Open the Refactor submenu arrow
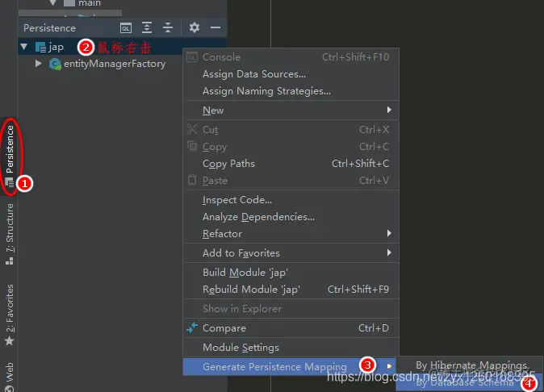The width and height of the screenshot is (544, 392). tap(389, 233)
